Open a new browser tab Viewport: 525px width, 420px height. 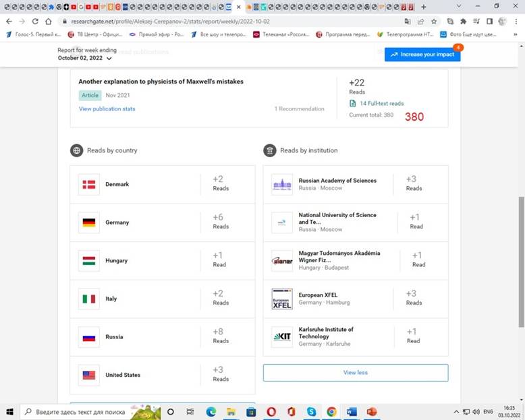tap(424, 7)
